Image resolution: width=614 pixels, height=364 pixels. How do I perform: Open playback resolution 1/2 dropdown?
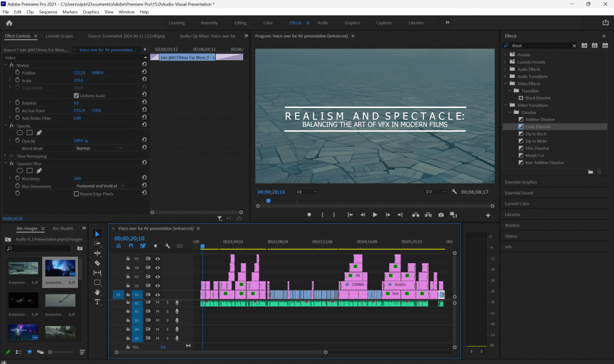coord(435,192)
